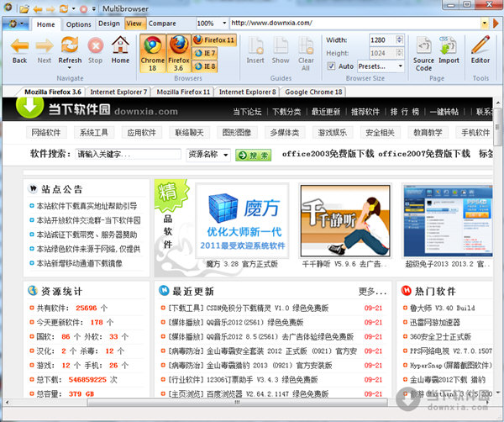Screen dimensions: 504x422
Task: Switch to the Compare ribbon tab
Action: click(162, 24)
